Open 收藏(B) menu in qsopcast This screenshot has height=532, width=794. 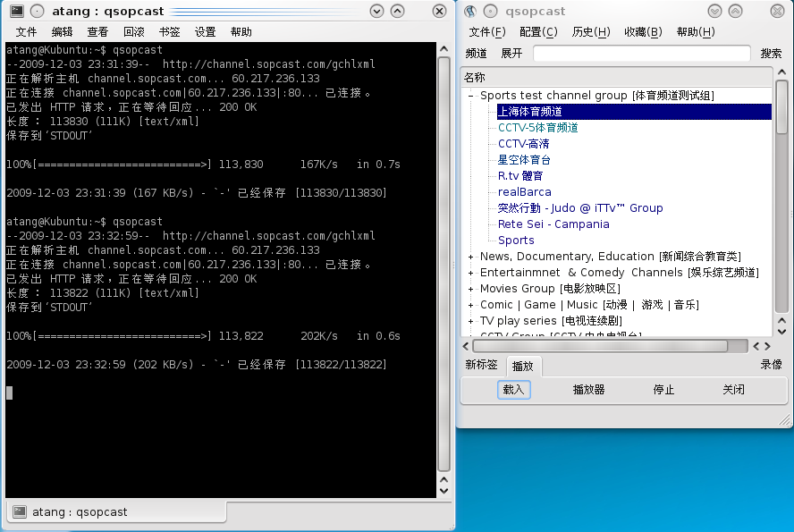[643, 32]
